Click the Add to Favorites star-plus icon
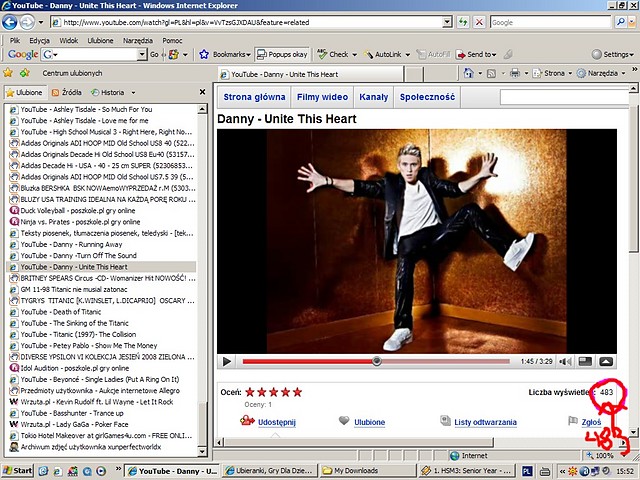The image size is (640, 480). pyautogui.click(x=25, y=73)
